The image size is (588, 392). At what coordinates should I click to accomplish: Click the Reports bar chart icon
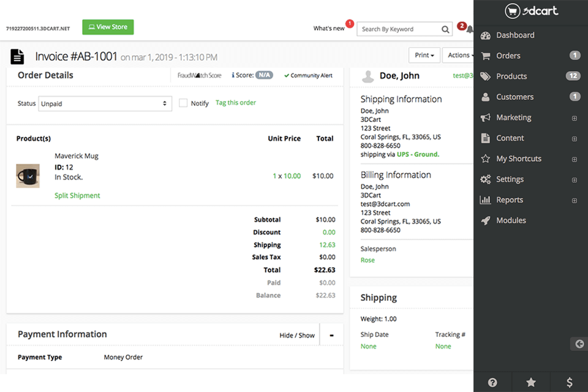click(x=486, y=200)
